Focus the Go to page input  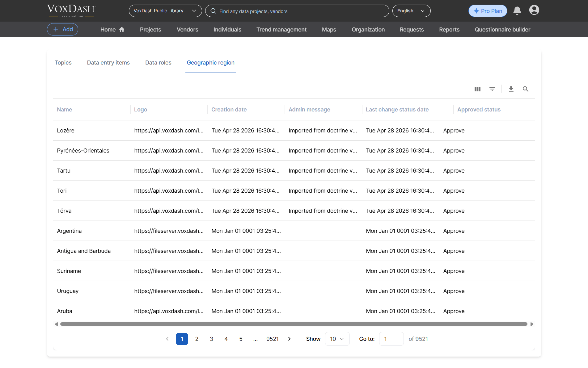point(391,339)
